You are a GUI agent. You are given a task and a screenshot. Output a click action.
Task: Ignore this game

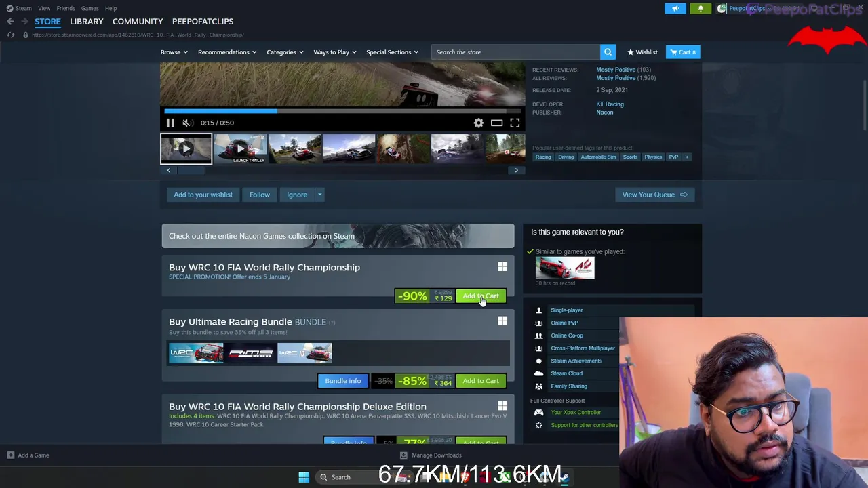296,195
